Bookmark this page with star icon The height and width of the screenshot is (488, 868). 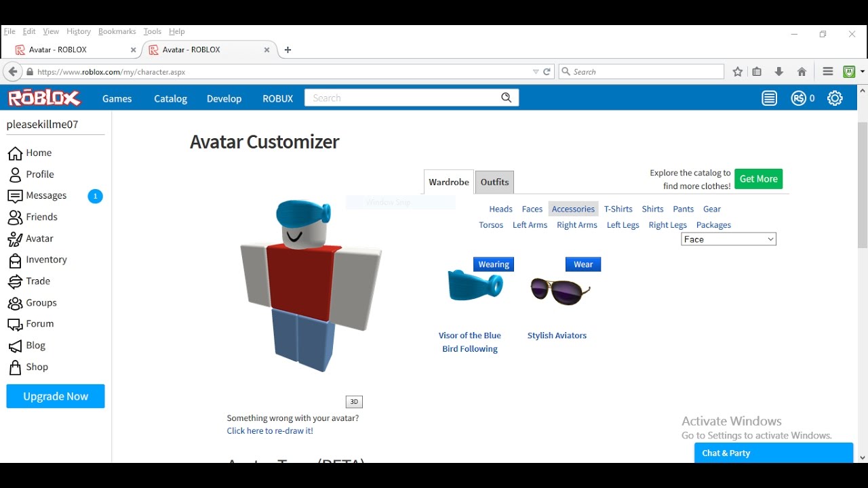(738, 72)
